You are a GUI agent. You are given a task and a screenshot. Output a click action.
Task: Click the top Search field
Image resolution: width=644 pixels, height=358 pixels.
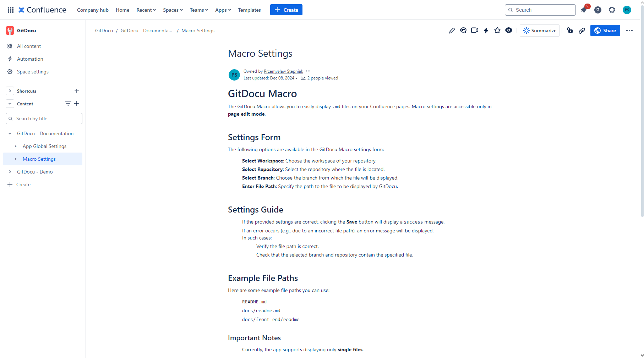coord(540,10)
